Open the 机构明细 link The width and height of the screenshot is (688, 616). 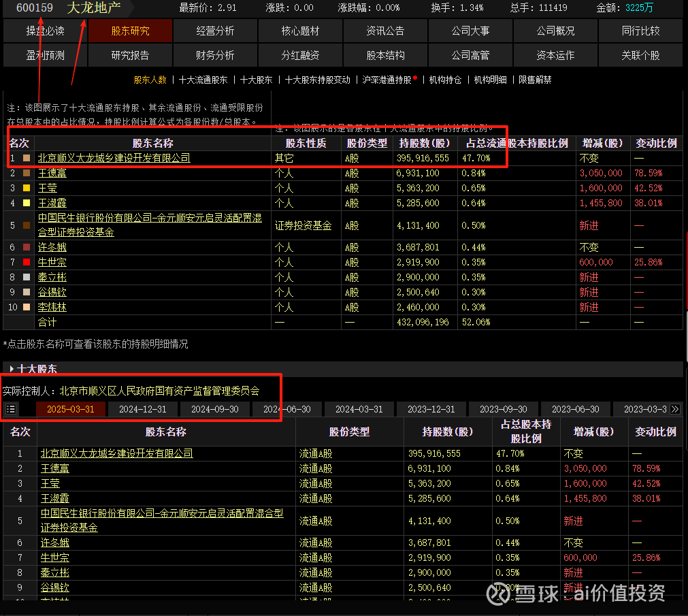[x=490, y=80]
